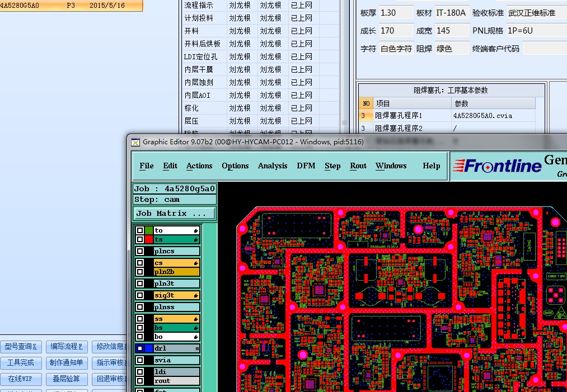The width and height of the screenshot is (567, 392).
Task: Select the 阻焊塞孔程序2 row
Action: [x=447, y=128]
